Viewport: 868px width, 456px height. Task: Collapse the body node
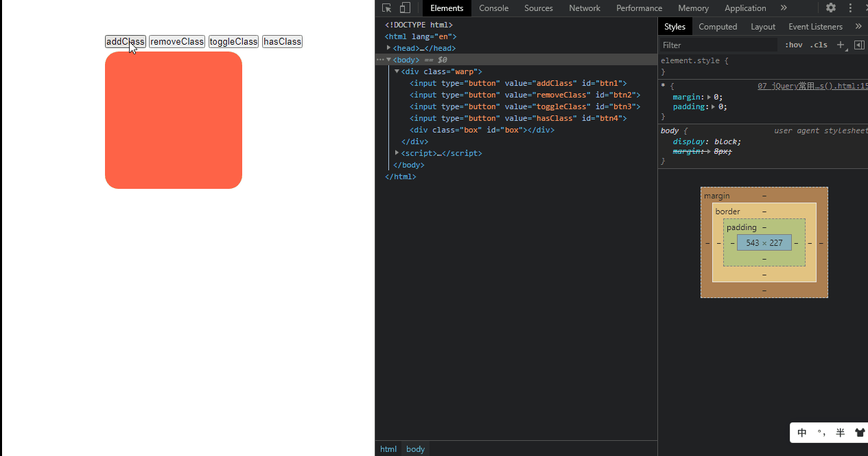(x=389, y=60)
